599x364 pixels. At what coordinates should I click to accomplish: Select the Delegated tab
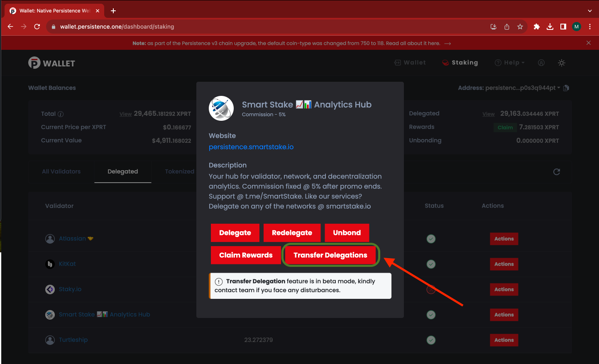tap(122, 171)
